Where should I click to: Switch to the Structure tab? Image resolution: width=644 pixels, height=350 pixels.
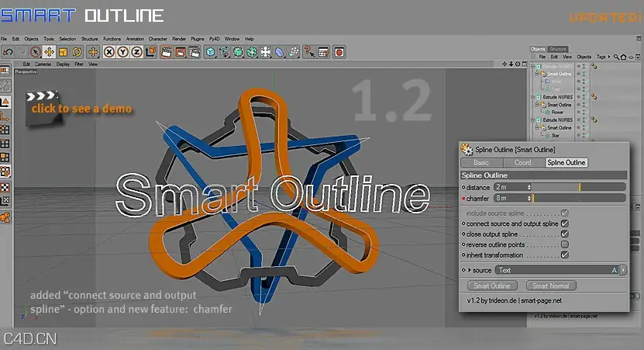558,49
